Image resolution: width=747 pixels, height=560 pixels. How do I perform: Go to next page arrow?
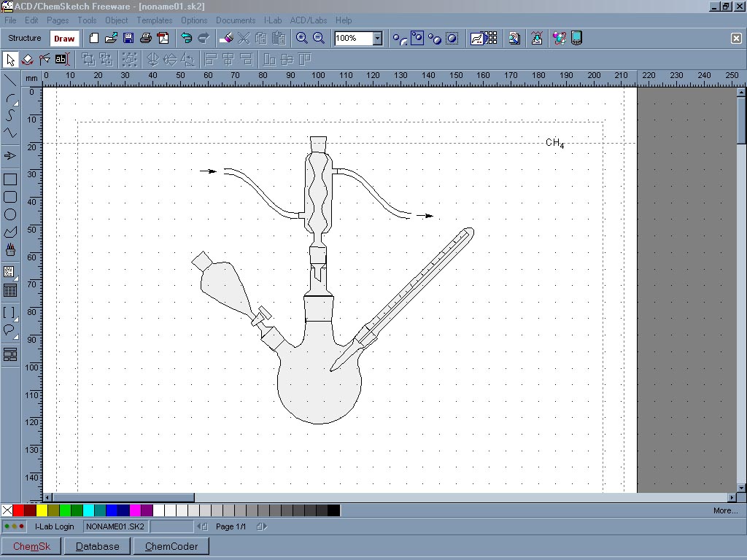tap(262, 526)
